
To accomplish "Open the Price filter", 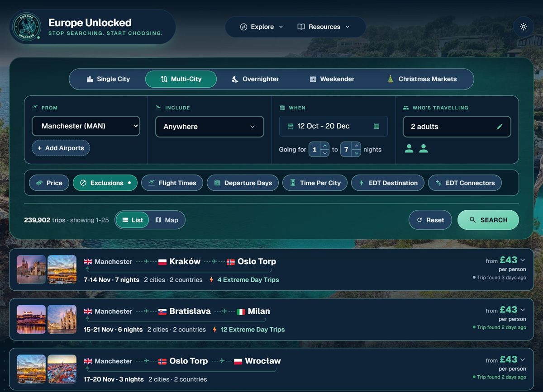I will (x=49, y=183).
